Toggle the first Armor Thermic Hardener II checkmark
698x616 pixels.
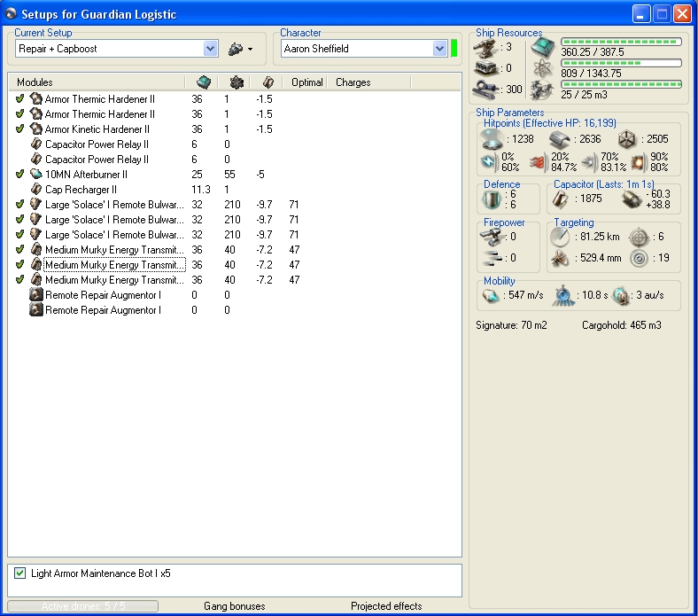click(19, 99)
